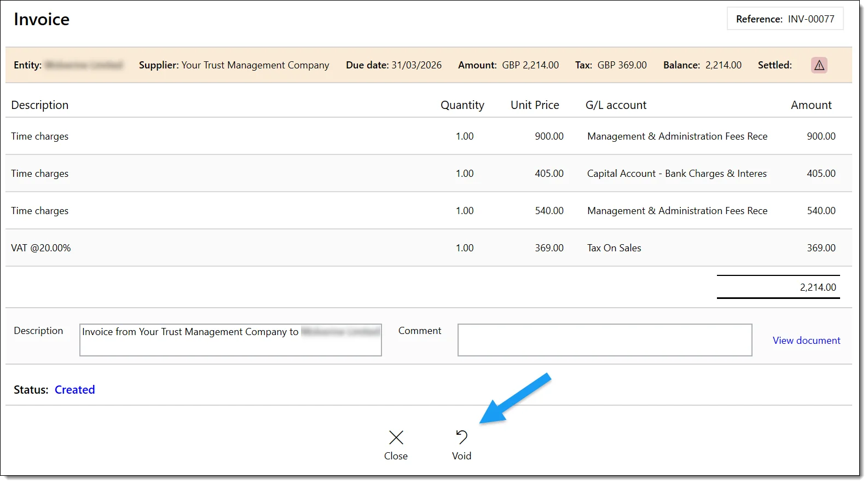Click Supplier Your Trust Management Company
This screenshot has height=484, width=868.
click(x=234, y=65)
